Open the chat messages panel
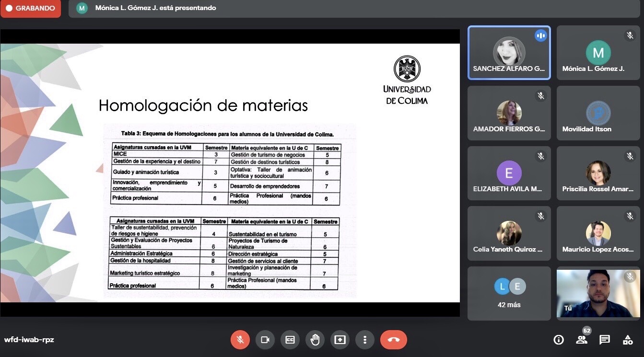Image resolution: width=644 pixels, height=357 pixels. tap(605, 340)
